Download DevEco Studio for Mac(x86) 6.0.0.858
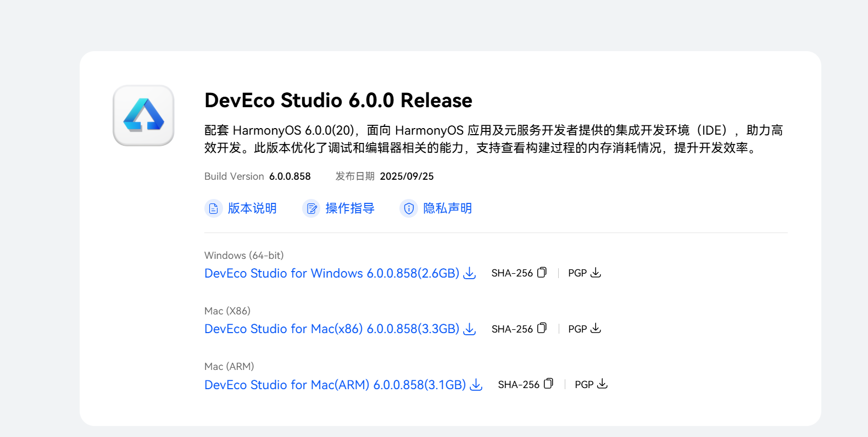 tap(331, 329)
